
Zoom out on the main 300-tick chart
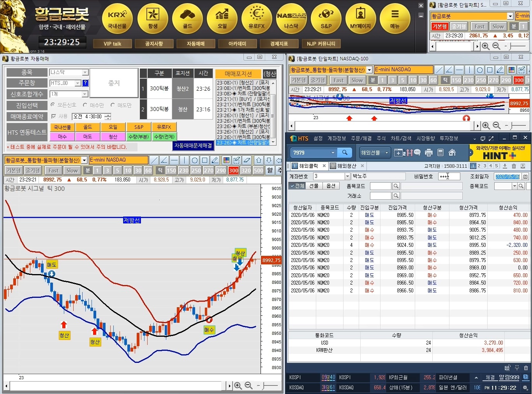click(248, 385)
